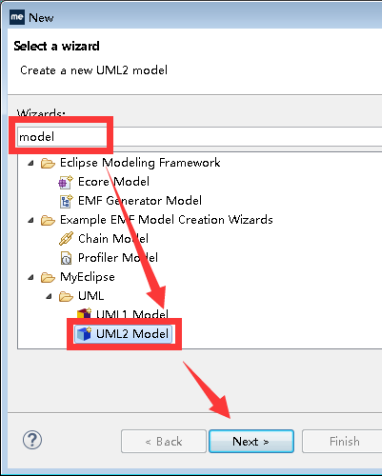Click the UML1 Model cube icon
This screenshot has width=382, height=476.
pyautogui.click(x=84, y=313)
